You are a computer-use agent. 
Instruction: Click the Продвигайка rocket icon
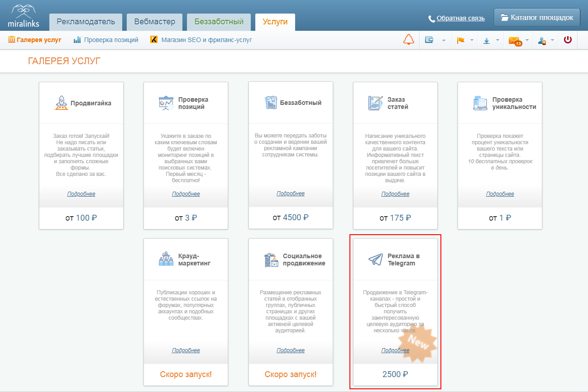[61, 103]
